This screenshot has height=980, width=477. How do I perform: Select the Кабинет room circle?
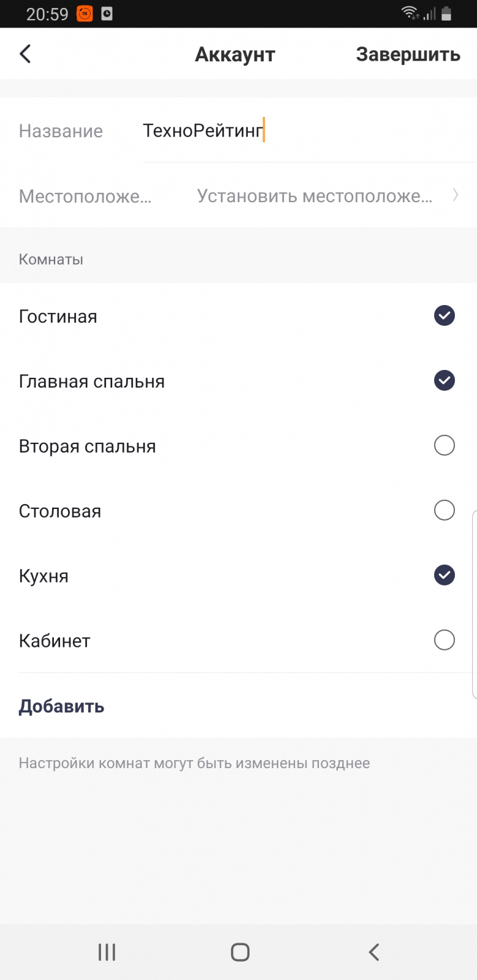click(445, 640)
